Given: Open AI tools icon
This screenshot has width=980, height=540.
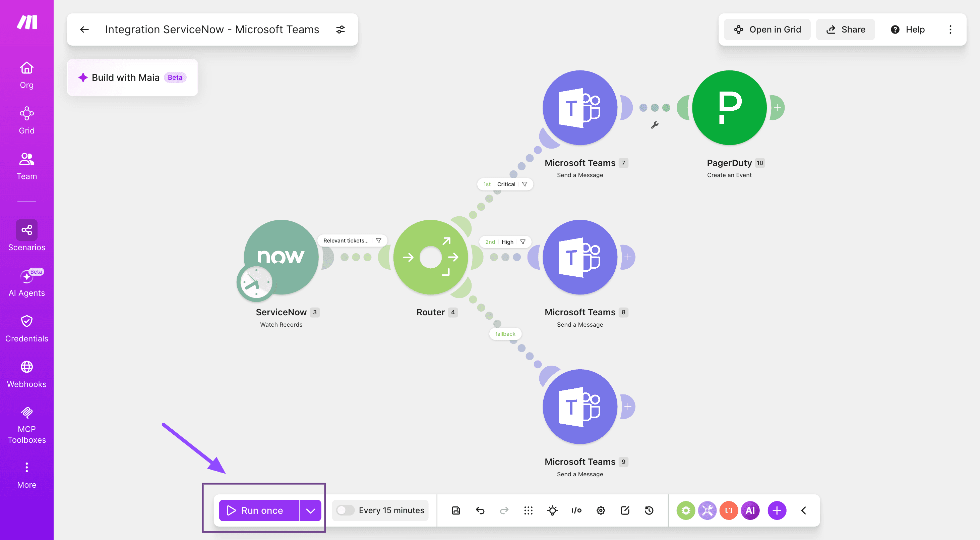Looking at the screenshot, I should [750, 510].
